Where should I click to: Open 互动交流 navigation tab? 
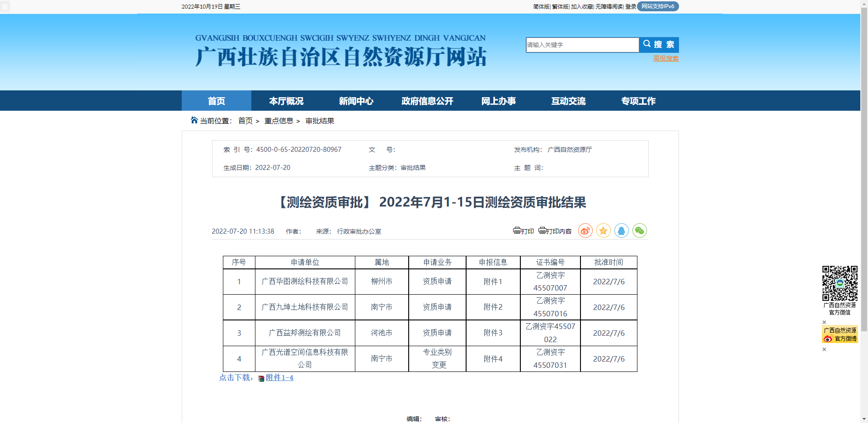[568, 101]
